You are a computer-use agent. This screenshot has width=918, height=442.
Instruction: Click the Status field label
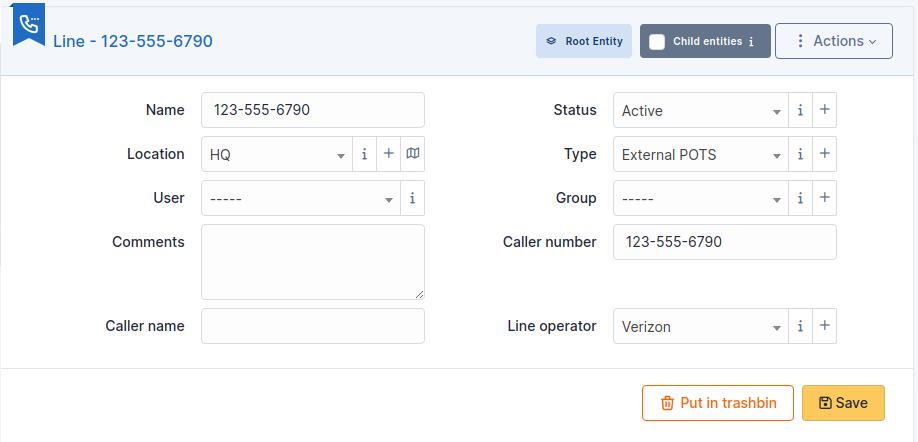(x=575, y=110)
